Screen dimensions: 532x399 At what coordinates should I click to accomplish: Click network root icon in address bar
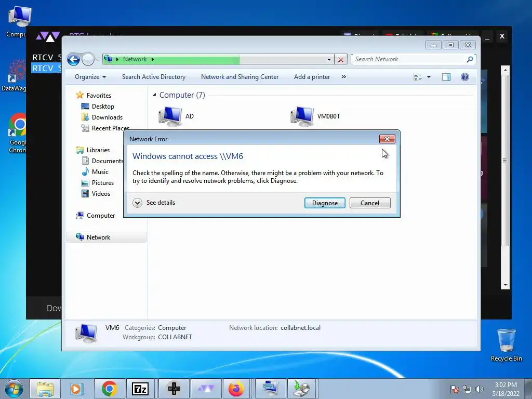pos(108,59)
